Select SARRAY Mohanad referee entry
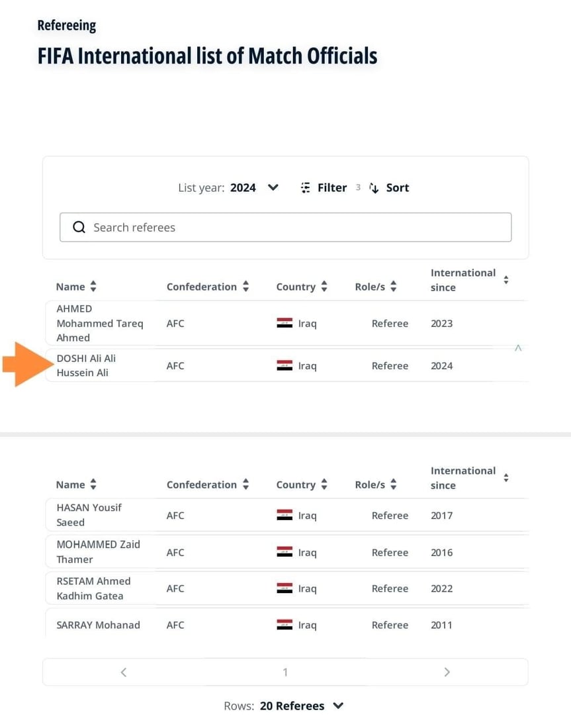Viewport: 571px width, 728px height. pyautogui.click(x=98, y=625)
